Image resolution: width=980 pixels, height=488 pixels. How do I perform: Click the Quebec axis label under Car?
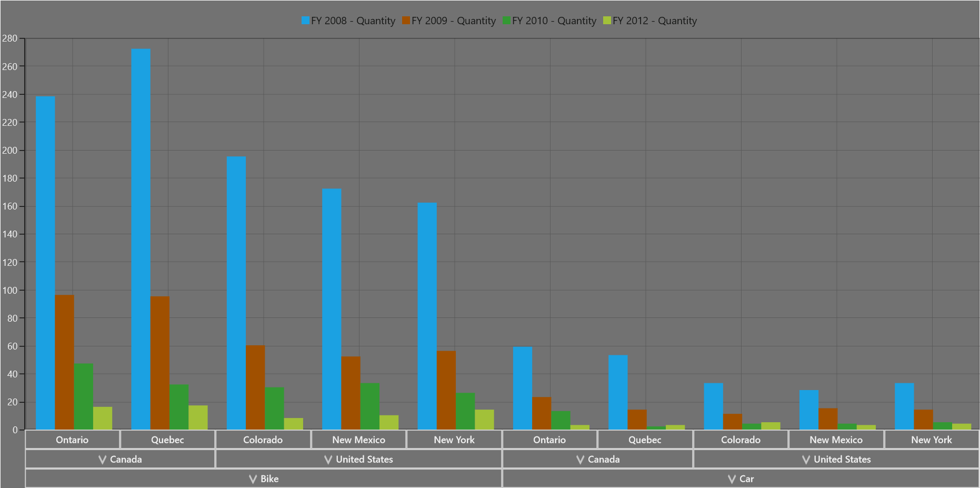tap(645, 440)
